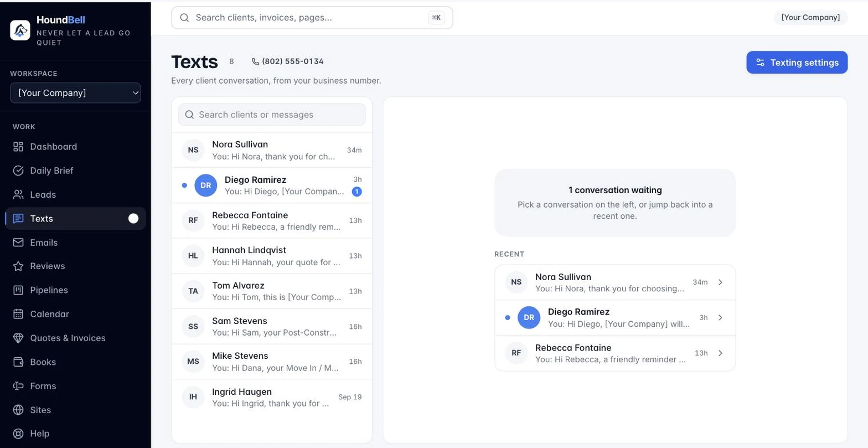
Task: Go to Leads in the sidebar
Action: [75, 195]
